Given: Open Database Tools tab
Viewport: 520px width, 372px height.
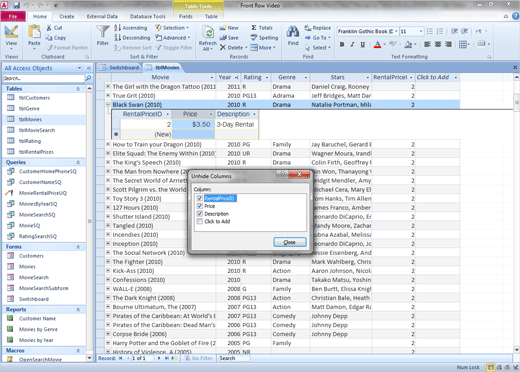Looking at the screenshot, I should click(148, 16).
